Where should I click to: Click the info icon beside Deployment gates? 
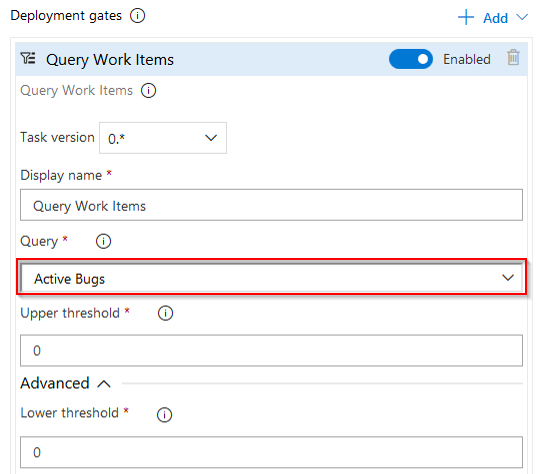click(x=137, y=16)
